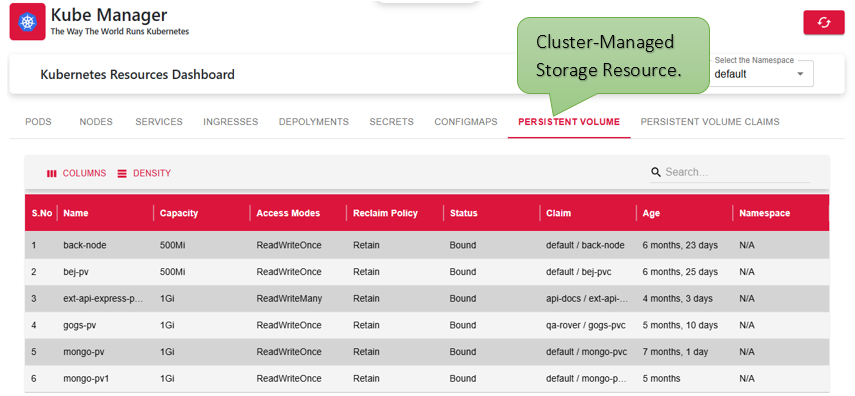The image size is (855, 396).
Task: Sort by the Age column header
Action: click(x=651, y=213)
